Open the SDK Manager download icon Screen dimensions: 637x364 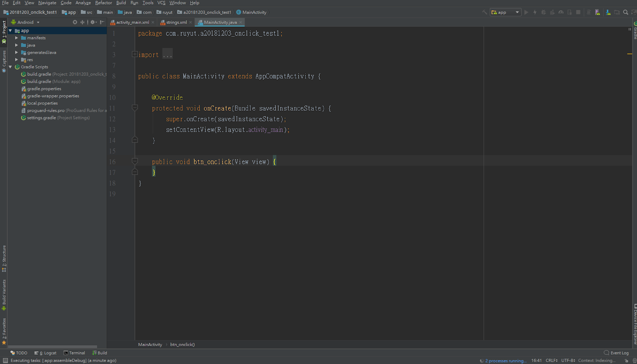point(608,12)
